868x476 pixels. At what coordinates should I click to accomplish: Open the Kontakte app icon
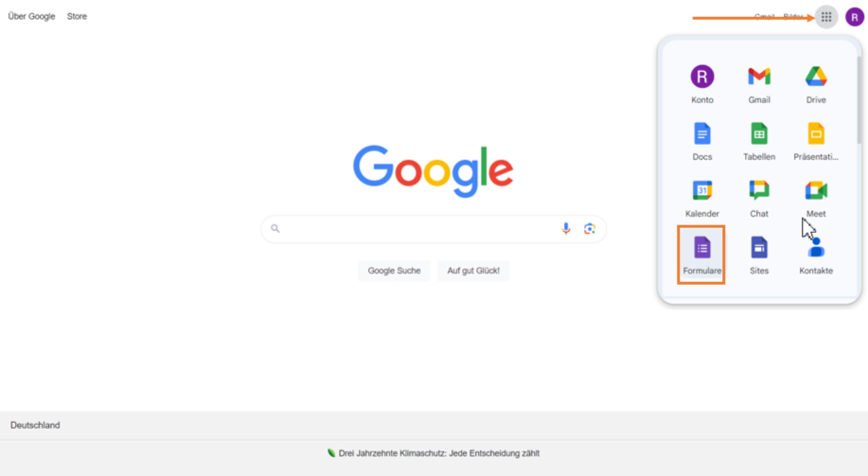click(x=816, y=256)
